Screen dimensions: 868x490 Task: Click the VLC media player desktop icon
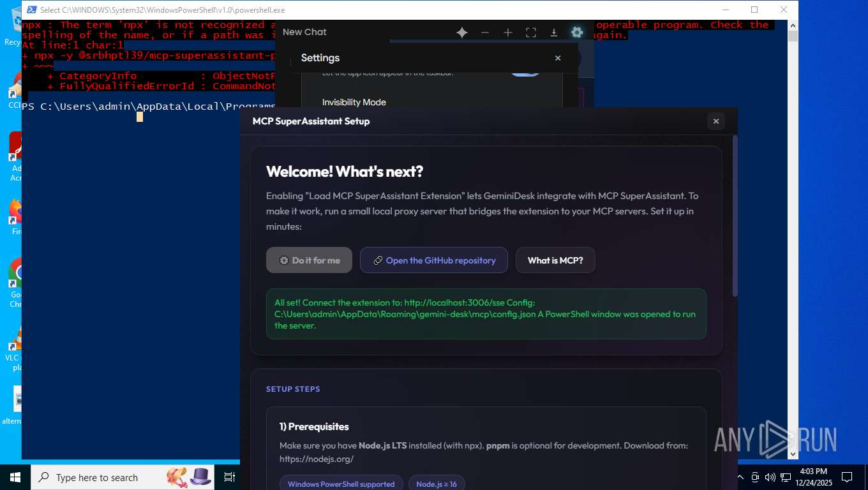point(16,338)
